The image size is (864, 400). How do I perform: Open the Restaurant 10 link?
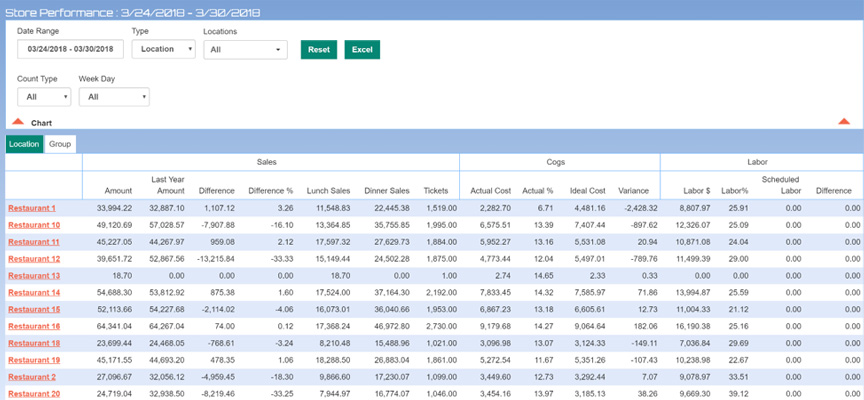(x=34, y=225)
